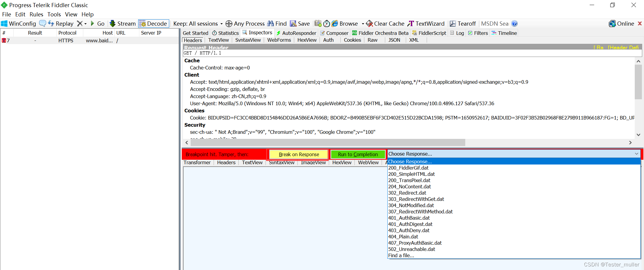Open help via blue question icon
Viewport: 644px width, 270px height.
(x=514, y=24)
